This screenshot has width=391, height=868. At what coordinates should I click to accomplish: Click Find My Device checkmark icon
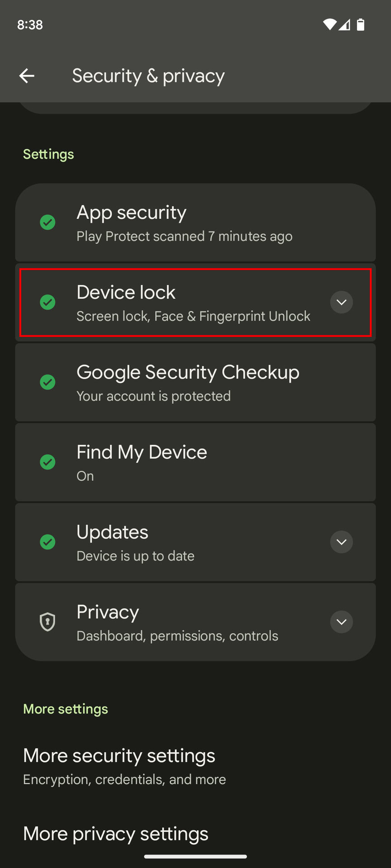pos(48,462)
